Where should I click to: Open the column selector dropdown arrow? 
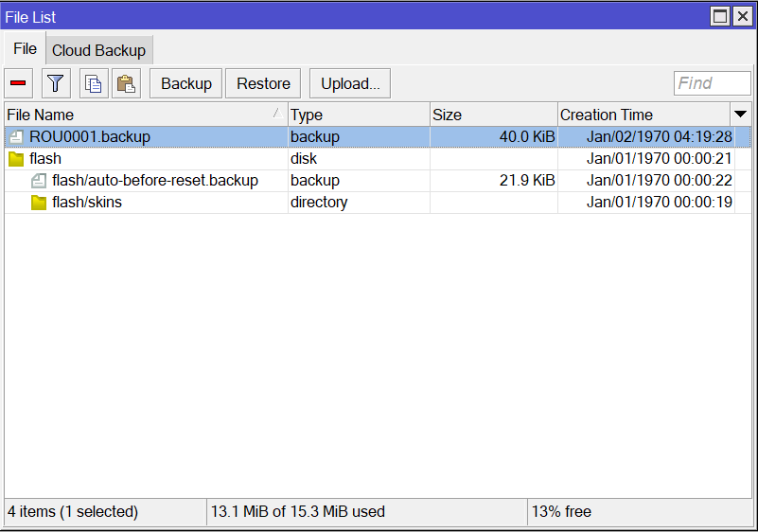[x=741, y=115]
